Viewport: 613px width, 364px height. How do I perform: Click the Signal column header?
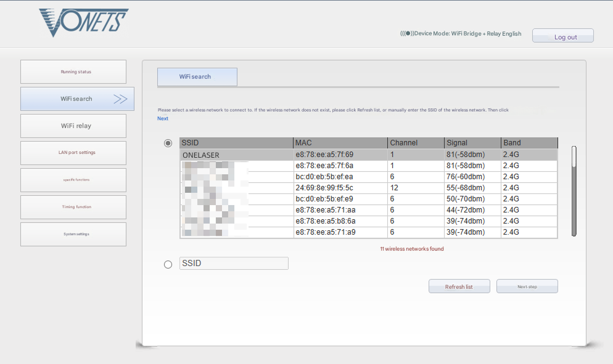(456, 142)
